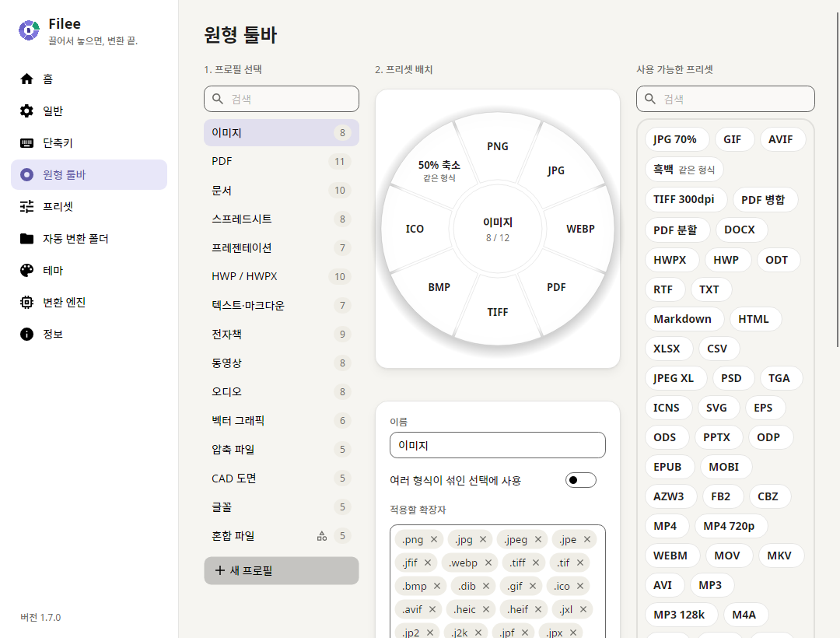The image size is (840, 638).
Task: Click the PNG wheel segment
Action: tap(498, 146)
